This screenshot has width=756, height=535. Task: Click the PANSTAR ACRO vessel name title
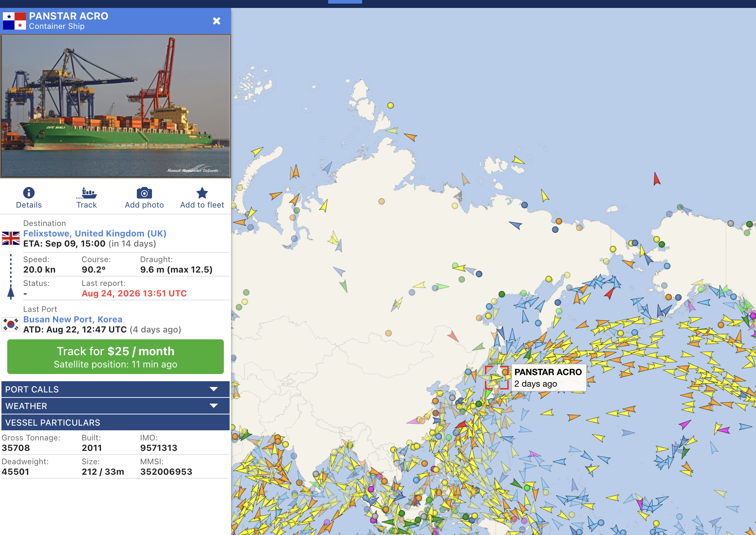[x=69, y=16]
